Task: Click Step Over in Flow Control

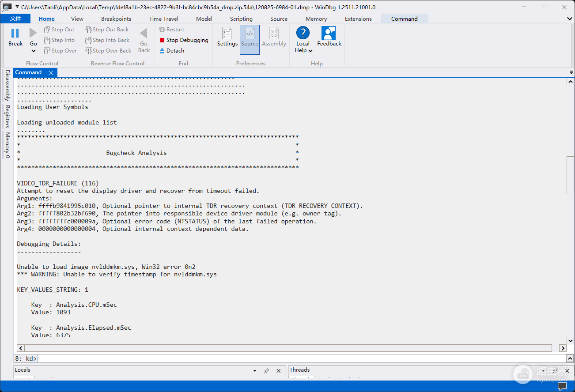Action: [60, 51]
